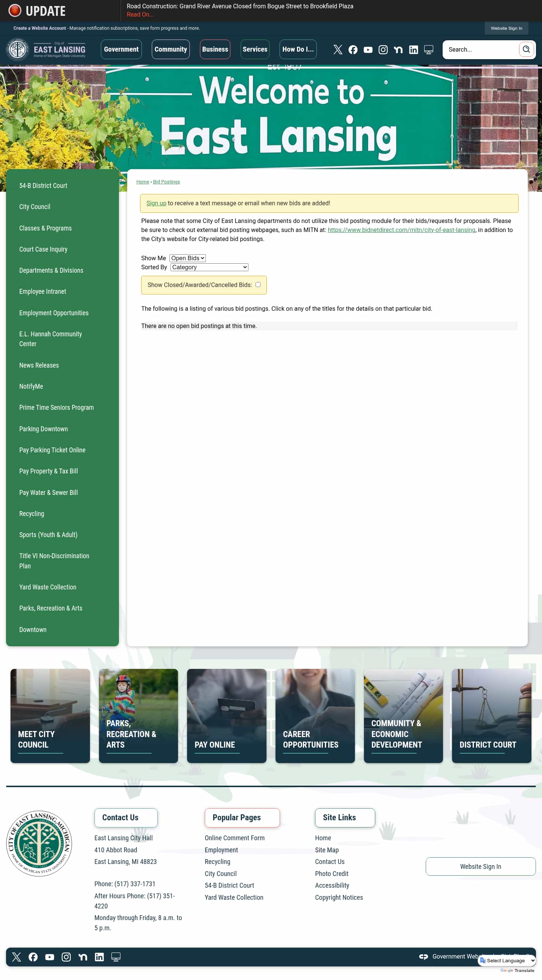
Task: Open the X (Twitter) icon in header
Action: tap(338, 49)
